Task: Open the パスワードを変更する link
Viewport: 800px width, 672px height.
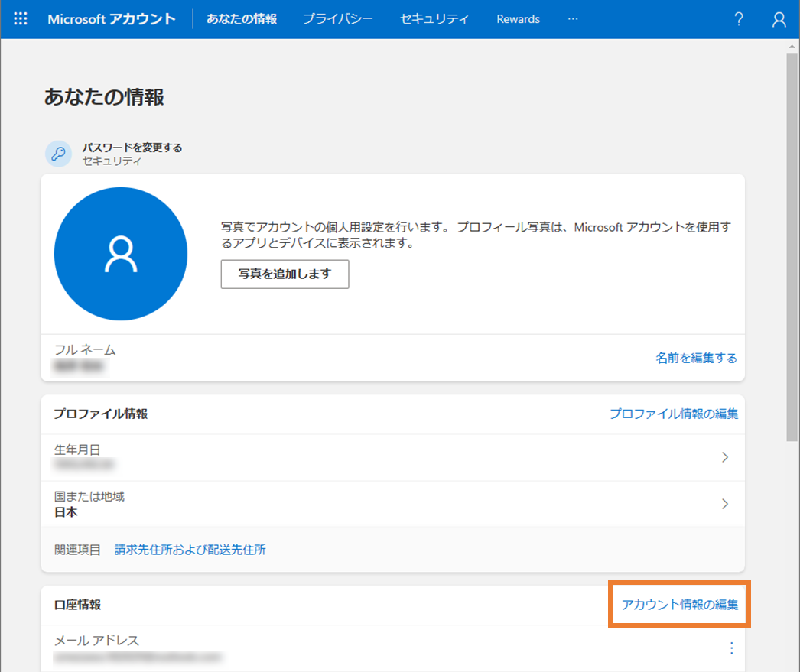Action: pos(132,148)
